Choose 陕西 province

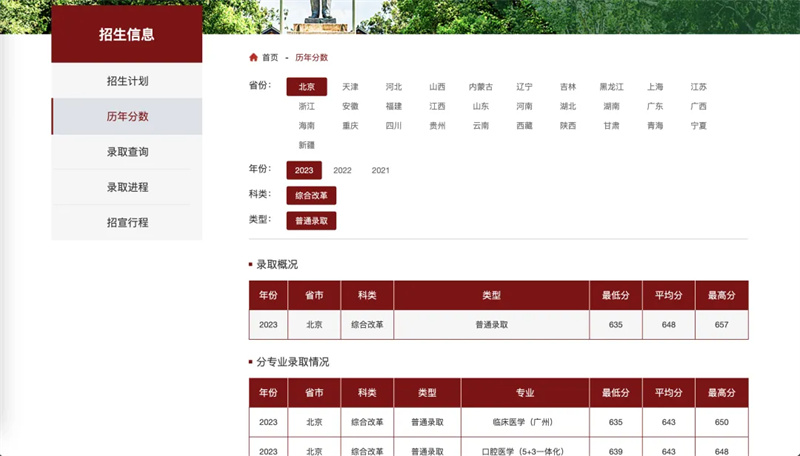(568, 125)
